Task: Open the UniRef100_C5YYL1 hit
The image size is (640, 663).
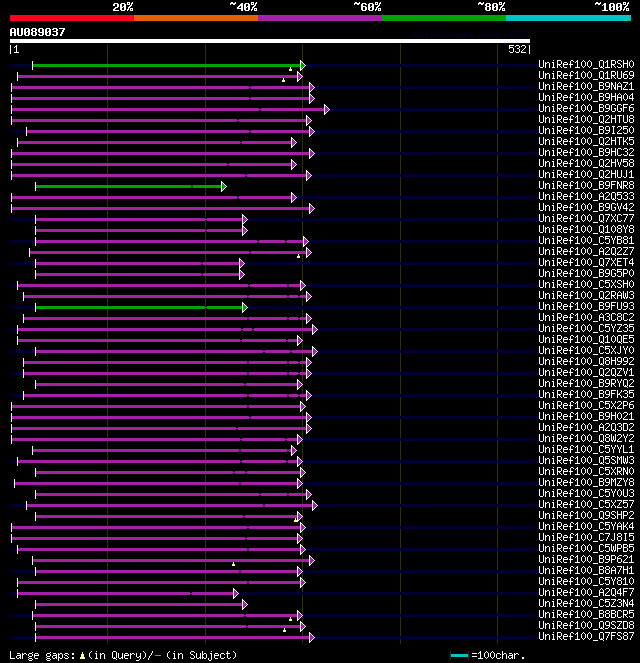Action: click(x=586, y=449)
